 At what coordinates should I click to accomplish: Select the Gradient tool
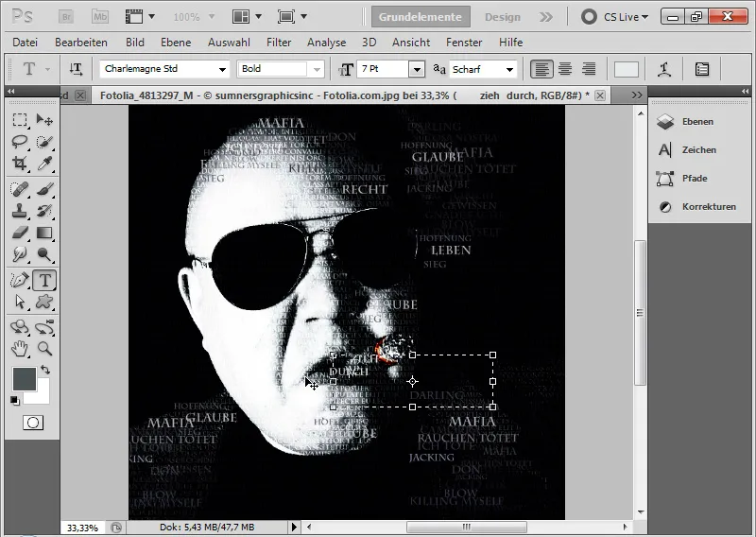44,233
